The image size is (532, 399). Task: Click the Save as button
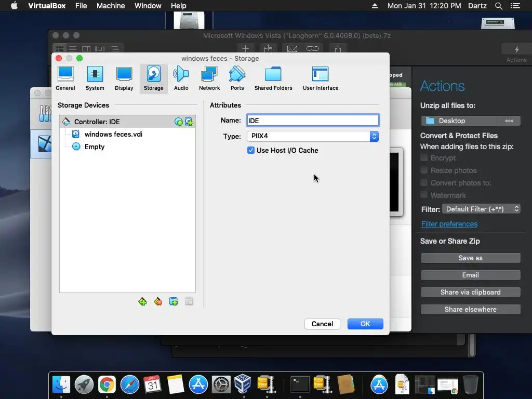(470, 258)
